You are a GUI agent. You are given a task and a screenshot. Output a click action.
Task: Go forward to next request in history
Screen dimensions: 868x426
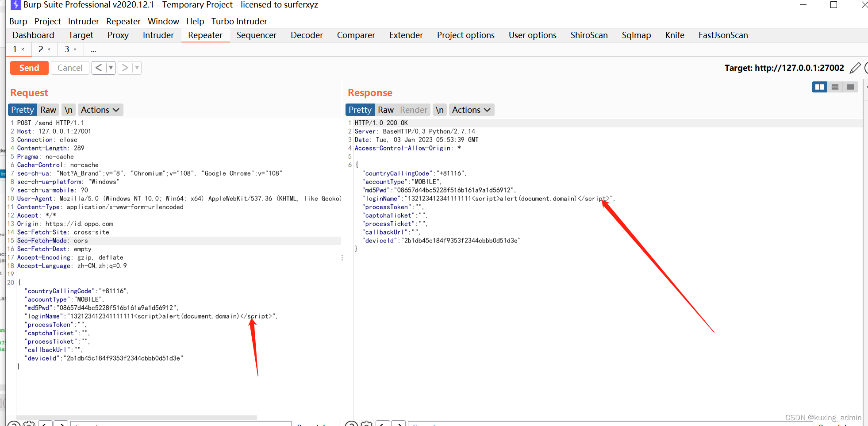point(125,68)
